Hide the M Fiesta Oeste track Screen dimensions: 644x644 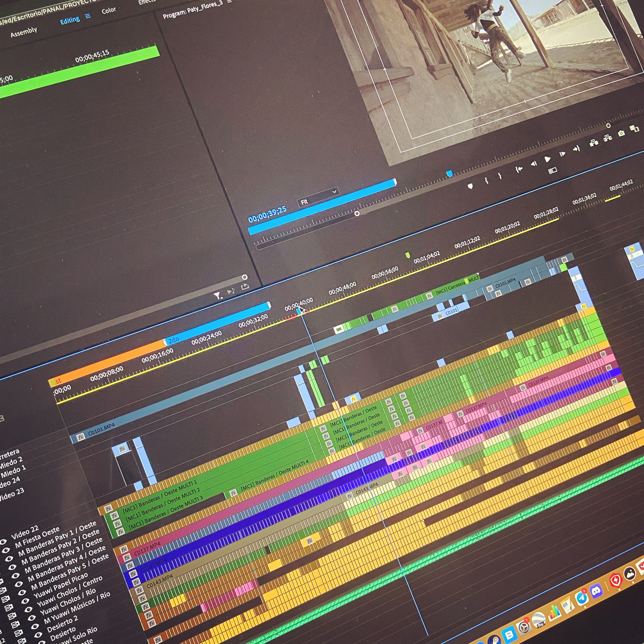pos(6,551)
